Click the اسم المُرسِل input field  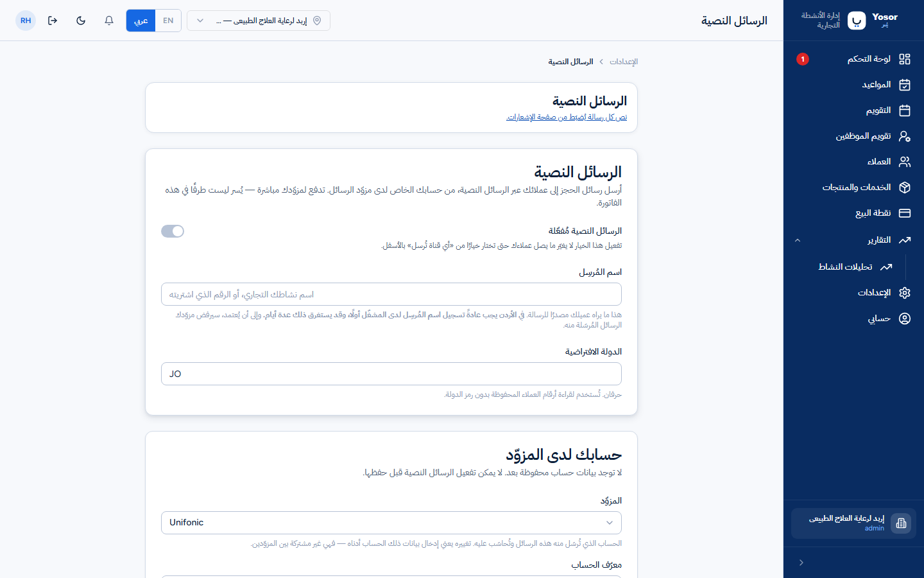pyautogui.click(x=391, y=294)
